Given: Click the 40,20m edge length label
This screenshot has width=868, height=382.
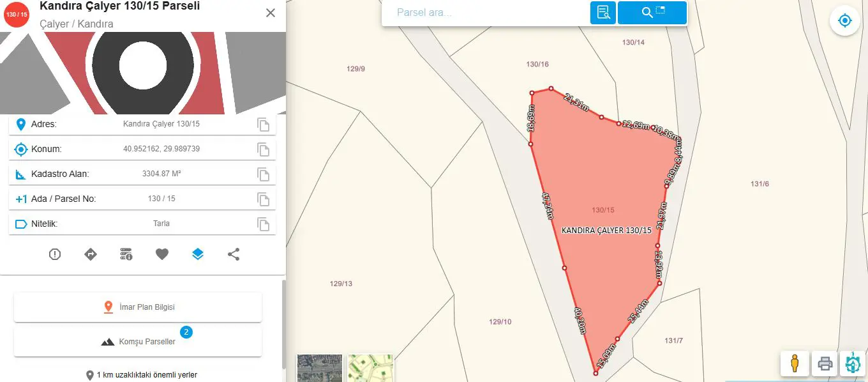Looking at the screenshot, I should click(580, 321).
